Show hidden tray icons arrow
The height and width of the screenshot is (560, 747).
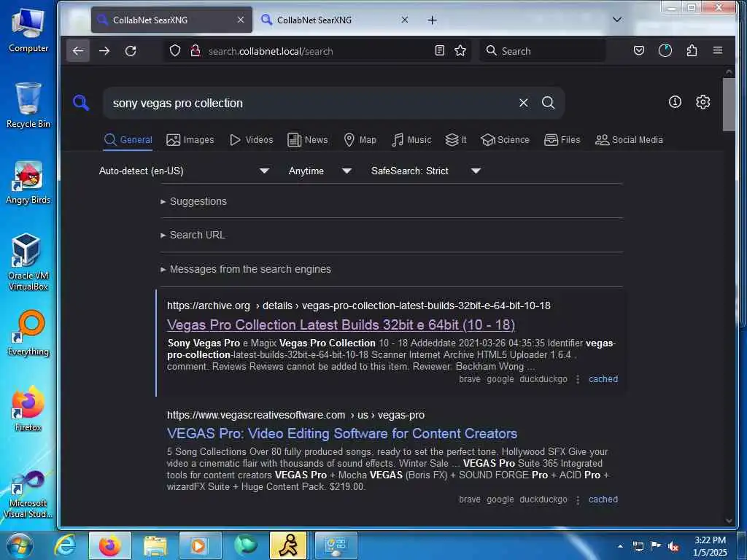(620, 546)
